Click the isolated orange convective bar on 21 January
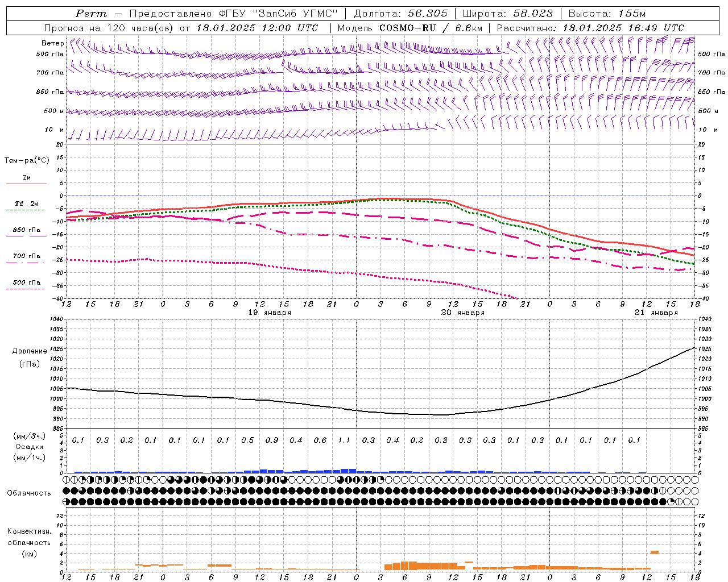Viewport: 728px width, 582px height. coord(655,552)
